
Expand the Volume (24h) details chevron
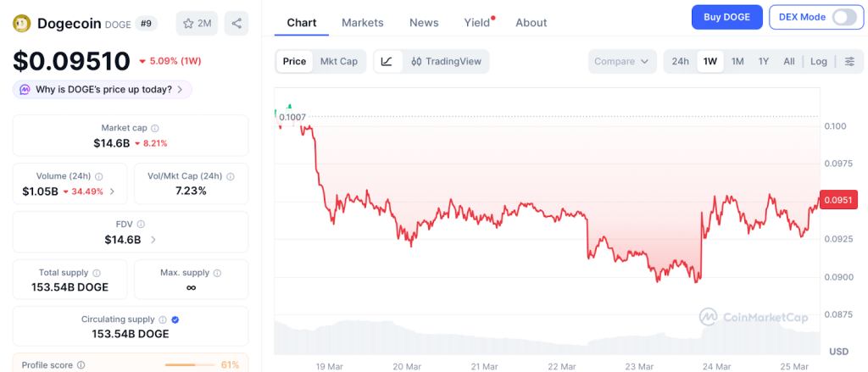[x=112, y=192]
